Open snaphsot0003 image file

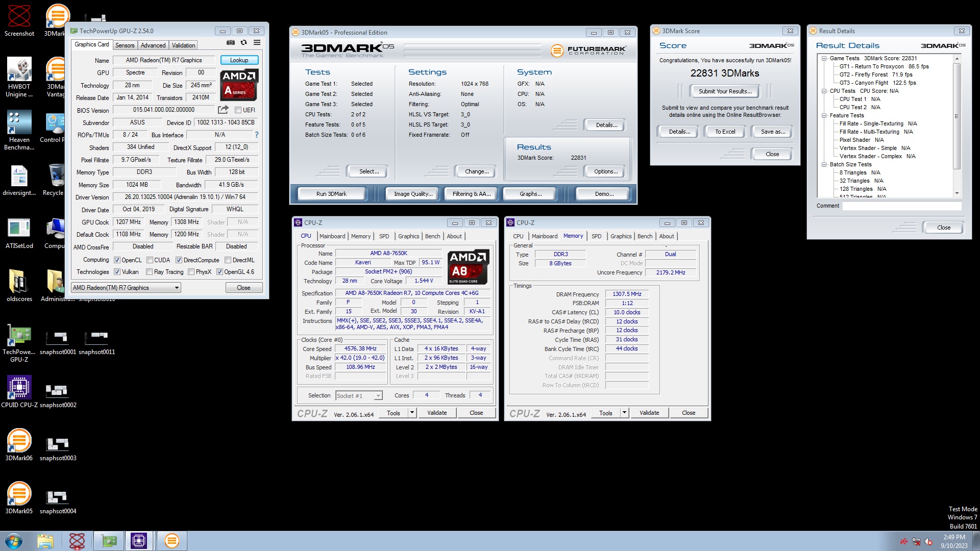(x=58, y=449)
